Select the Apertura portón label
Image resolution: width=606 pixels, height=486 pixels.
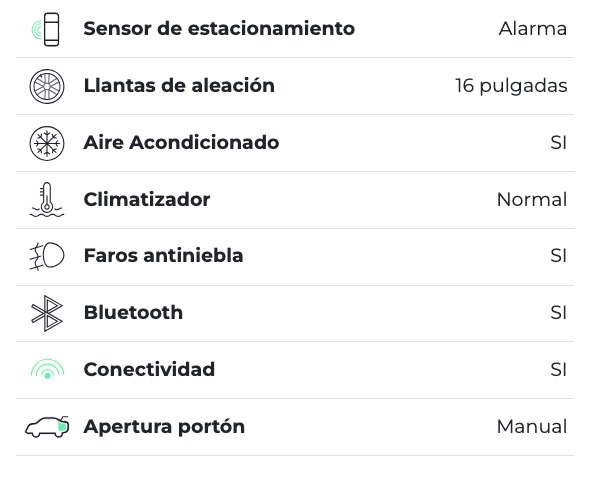pos(164,427)
